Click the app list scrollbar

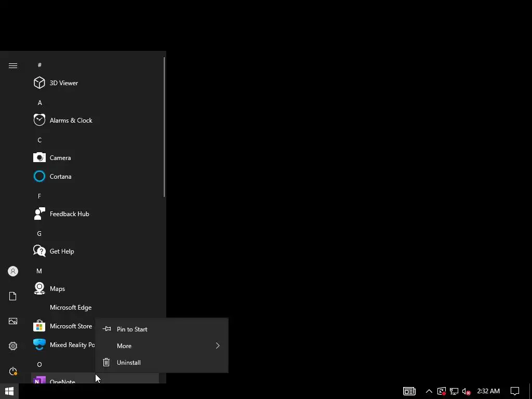point(164,127)
